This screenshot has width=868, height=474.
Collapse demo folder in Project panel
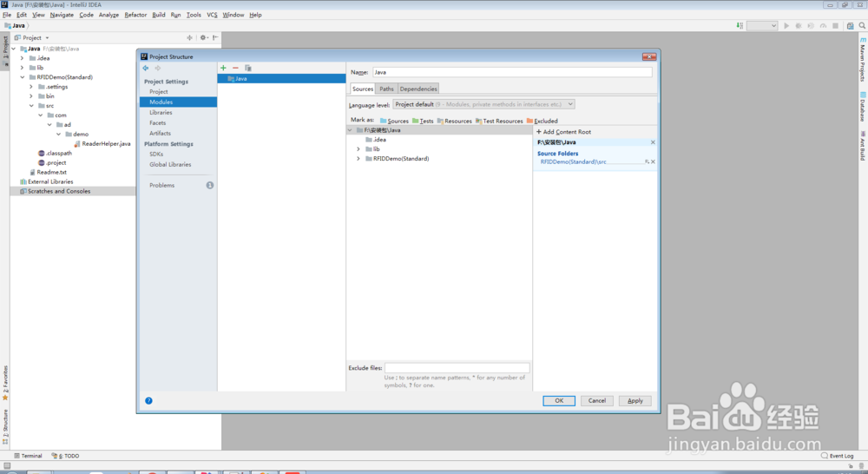coord(58,134)
